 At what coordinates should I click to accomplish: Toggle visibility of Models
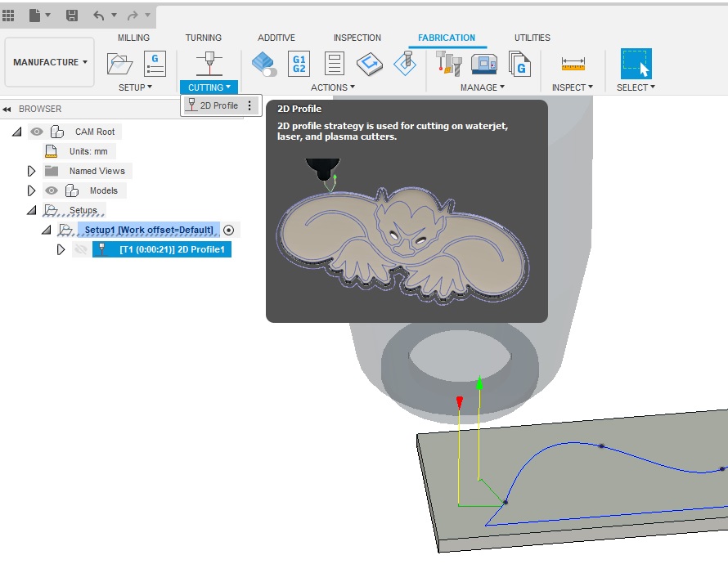pyautogui.click(x=51, y=190)
